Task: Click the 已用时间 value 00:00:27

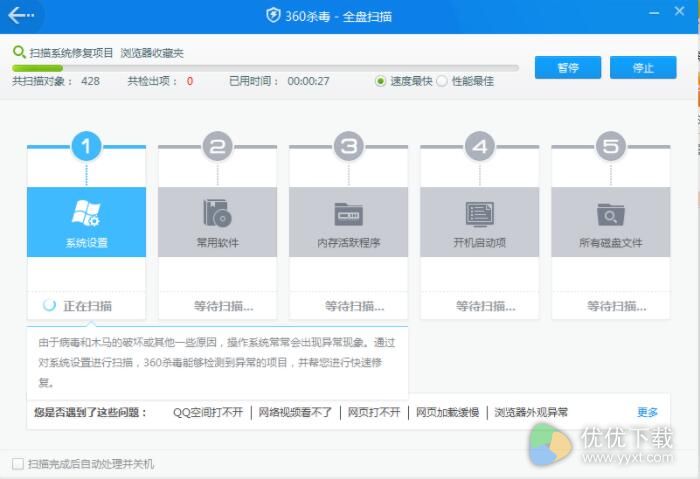Action: tap(308, 81)
